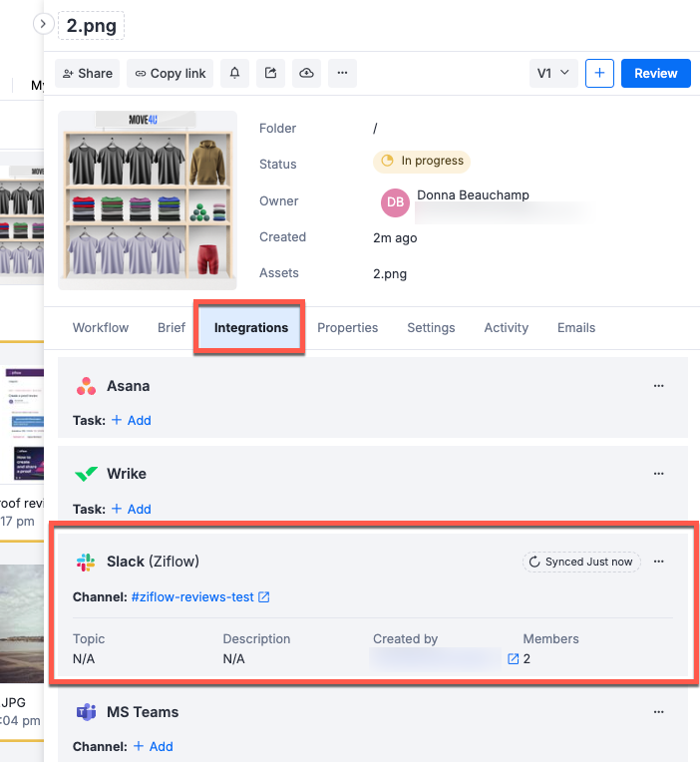
Task: Switch to the Activity tab
Action: click(506, 327)
